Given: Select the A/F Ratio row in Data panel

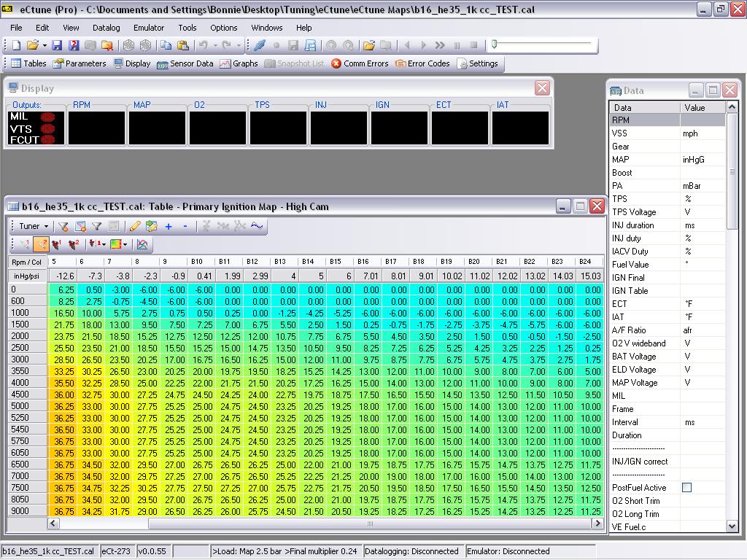Looking at the screenshot, I should (667, 330).
